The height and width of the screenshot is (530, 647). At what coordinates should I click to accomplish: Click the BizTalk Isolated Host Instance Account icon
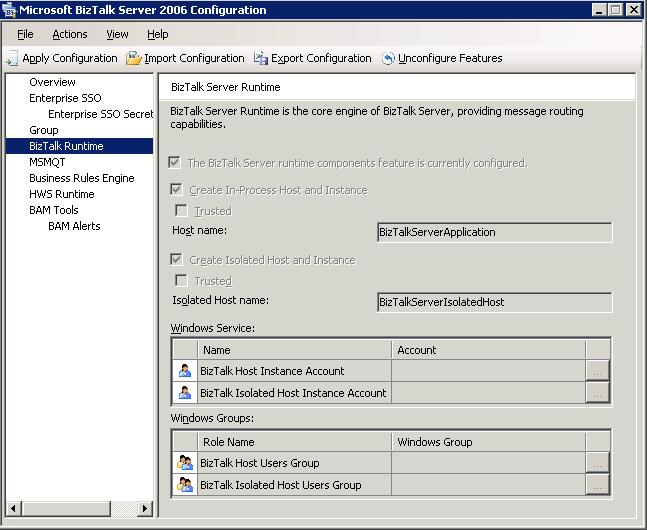[185, 393]
